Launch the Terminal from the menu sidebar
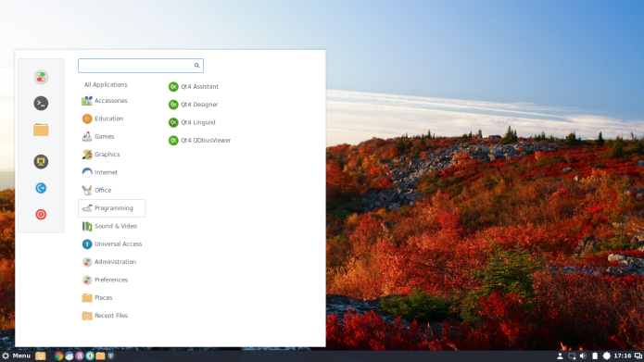The image size is (644, 362). (41, 104)
